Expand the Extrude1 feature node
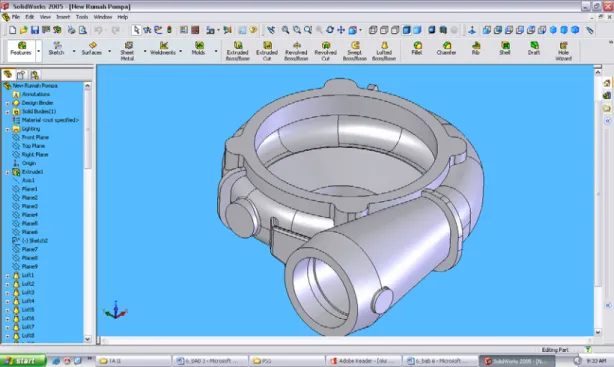614x367 pixels. pos(7,172)
